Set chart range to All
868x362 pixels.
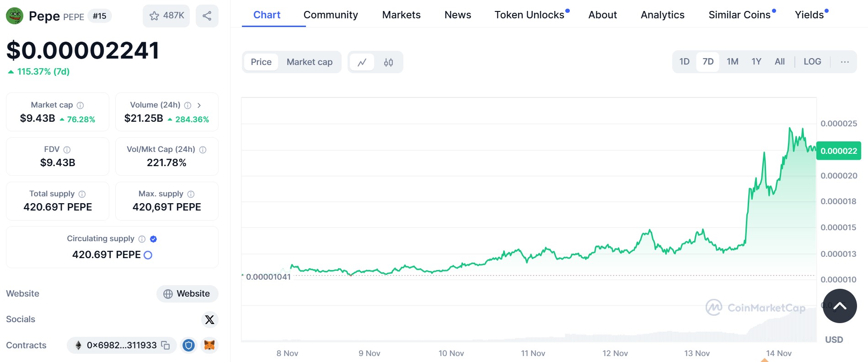pos(780,61)
